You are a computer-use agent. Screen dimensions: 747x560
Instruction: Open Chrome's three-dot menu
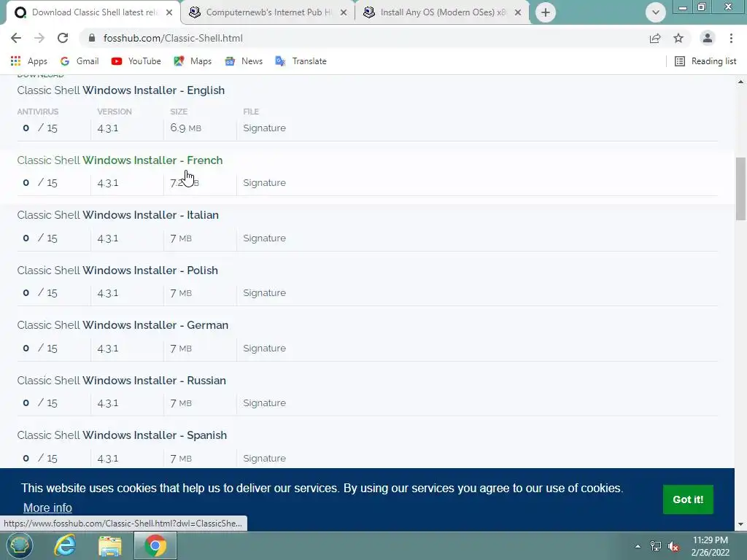(x=731, y=38)
